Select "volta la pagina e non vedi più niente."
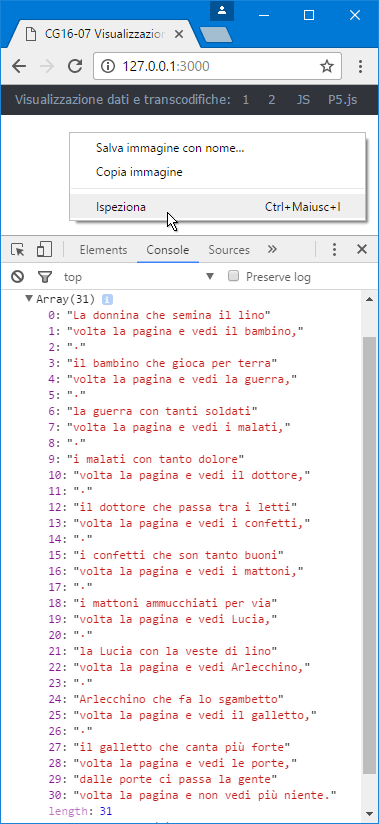Screen dimensions: 379x824 point(205,794)
